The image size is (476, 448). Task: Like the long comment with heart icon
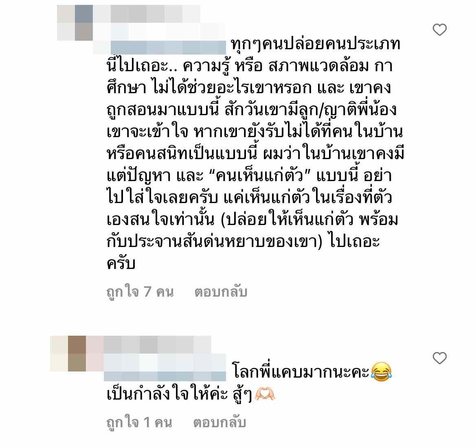(x=439, y=30)
